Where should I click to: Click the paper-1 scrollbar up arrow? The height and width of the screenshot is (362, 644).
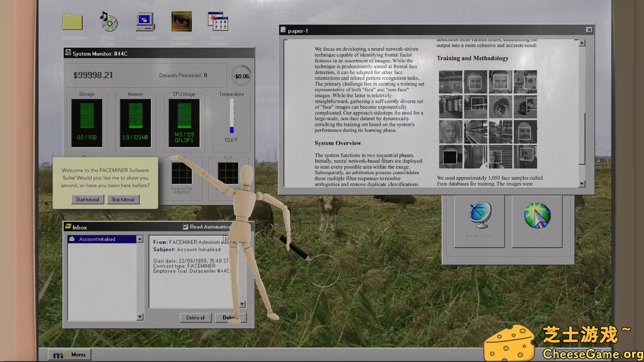click(x=582, y=43)
